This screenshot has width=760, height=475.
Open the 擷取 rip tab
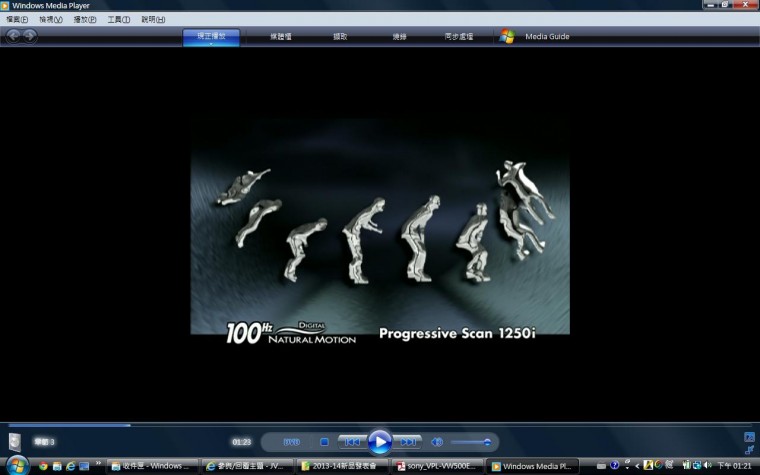click(x=340, y=36)
